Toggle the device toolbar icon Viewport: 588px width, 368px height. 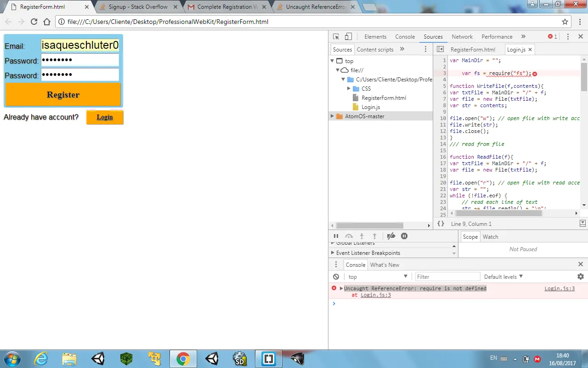348,37
